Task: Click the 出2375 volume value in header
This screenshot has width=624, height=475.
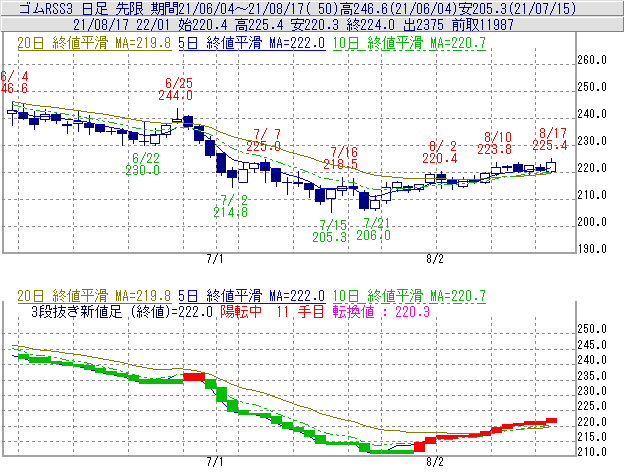Action: click(423, 25)
